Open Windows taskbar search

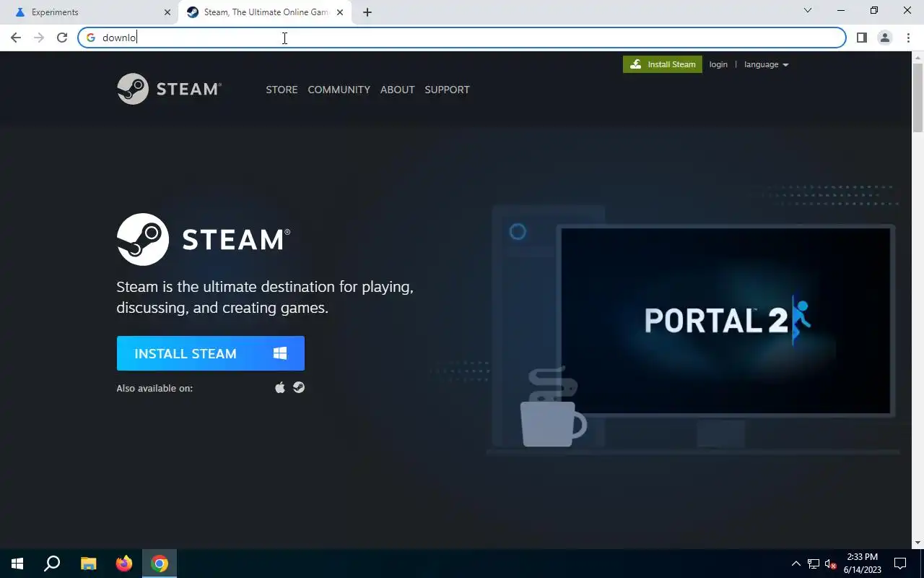(52, 564)
